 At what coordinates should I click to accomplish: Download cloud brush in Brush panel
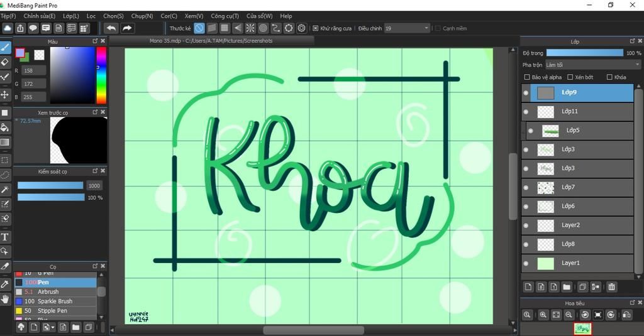[x=21, y=327]
